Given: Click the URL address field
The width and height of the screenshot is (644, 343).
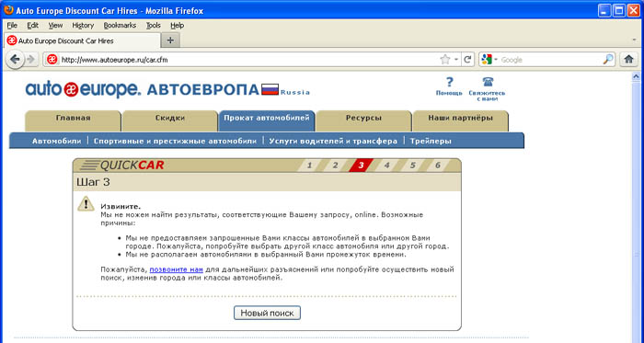Looking at the screenshot, I should 248,60.
